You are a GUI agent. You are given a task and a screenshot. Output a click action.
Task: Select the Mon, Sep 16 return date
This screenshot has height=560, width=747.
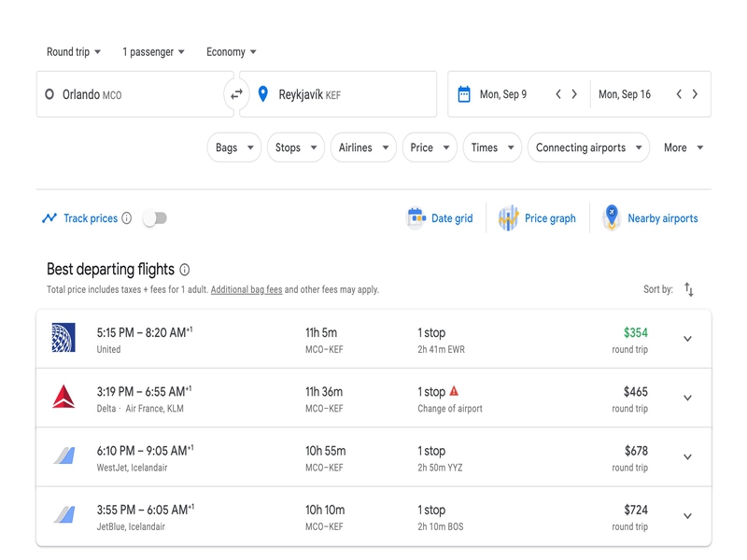pos(625,94)
